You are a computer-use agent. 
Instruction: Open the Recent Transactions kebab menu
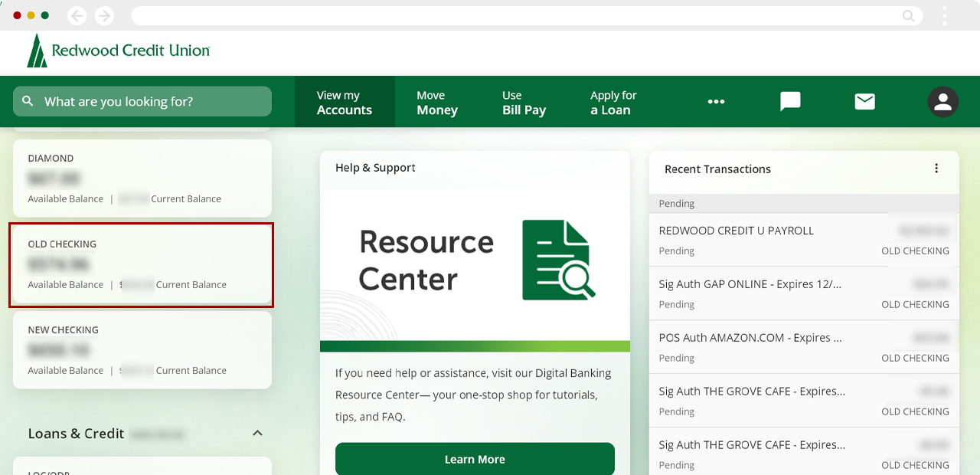coord(936,169)
